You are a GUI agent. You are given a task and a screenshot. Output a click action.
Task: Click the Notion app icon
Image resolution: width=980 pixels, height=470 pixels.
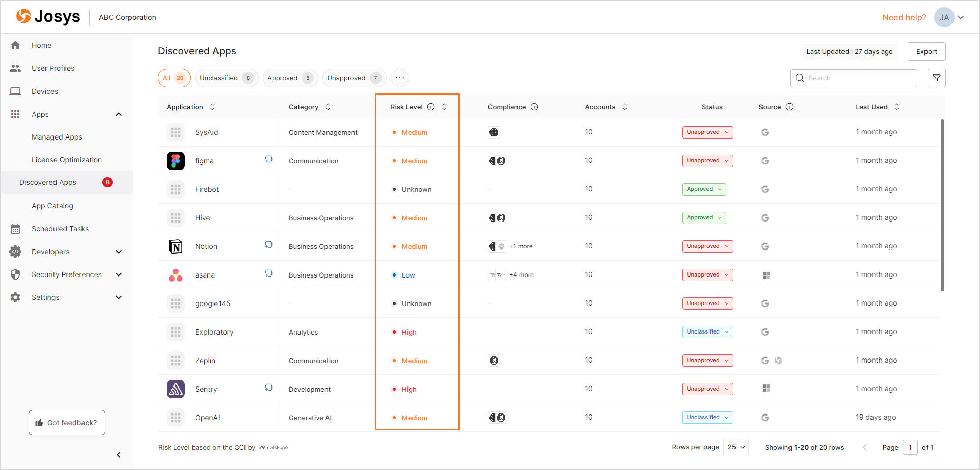176,246
